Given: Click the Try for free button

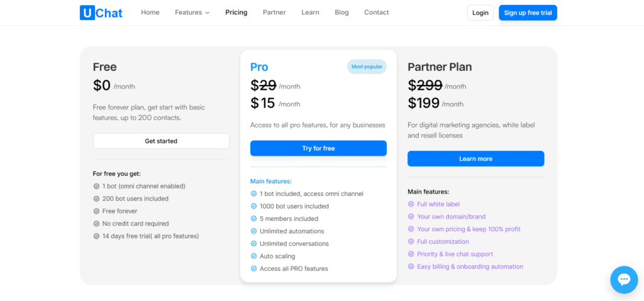Looking at the screenshot, I should [318, 148].
